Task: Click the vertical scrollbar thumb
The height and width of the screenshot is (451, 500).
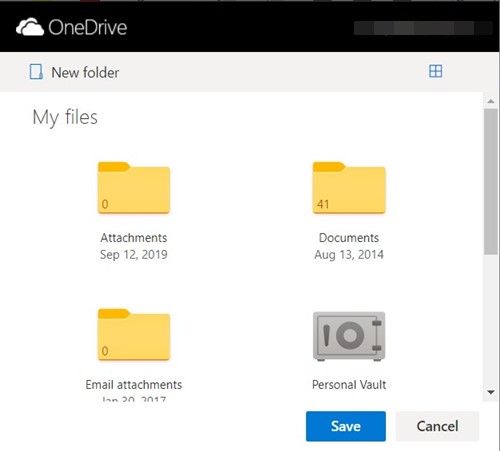Action: (x=491, y=182)
